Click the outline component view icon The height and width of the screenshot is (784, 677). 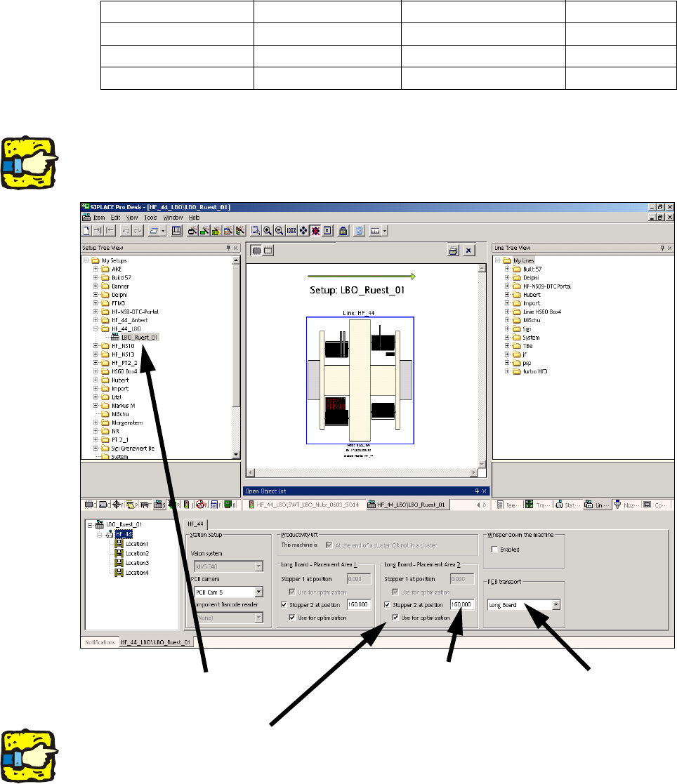(268, 251)
